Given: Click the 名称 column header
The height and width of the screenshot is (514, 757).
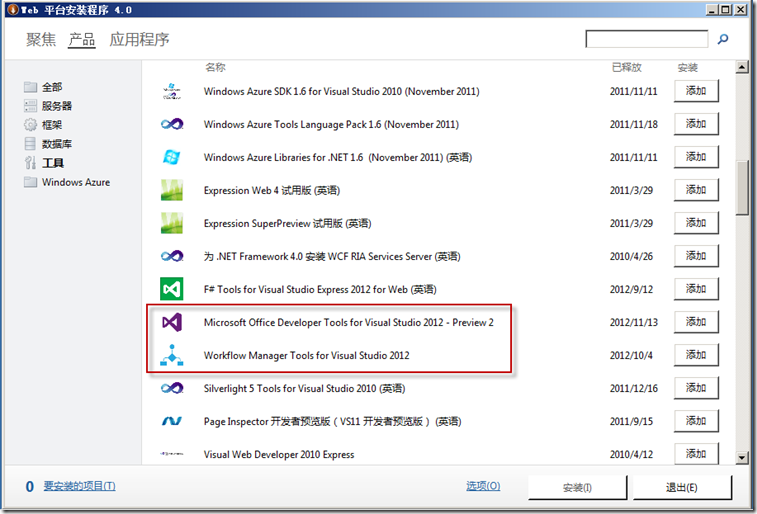Looking at the screenshot, I should pyautogui.click(x=215, y=67).
